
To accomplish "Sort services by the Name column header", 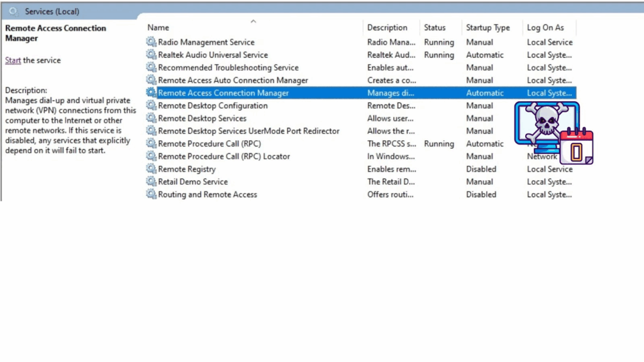I will tap(158, 28).
